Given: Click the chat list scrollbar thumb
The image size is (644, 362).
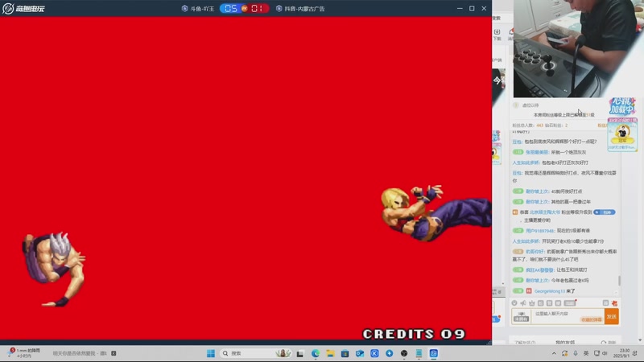Looking at the screenshot, I should point(619,280).
